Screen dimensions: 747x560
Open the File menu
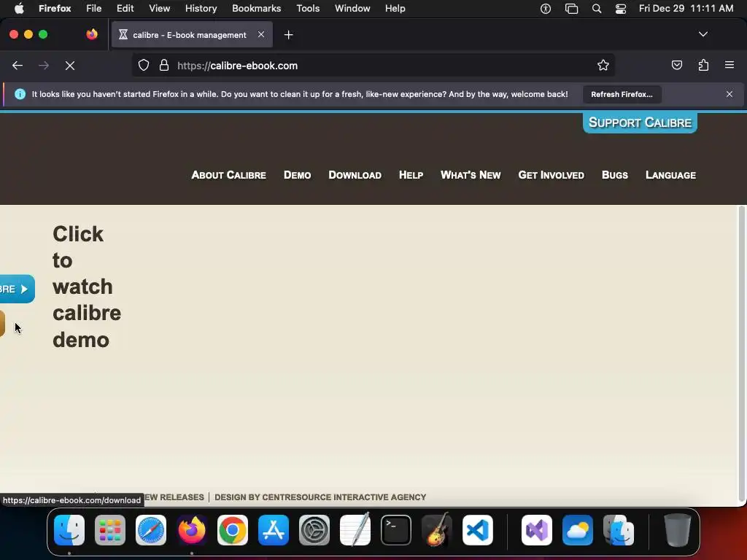tap(94, 9)
